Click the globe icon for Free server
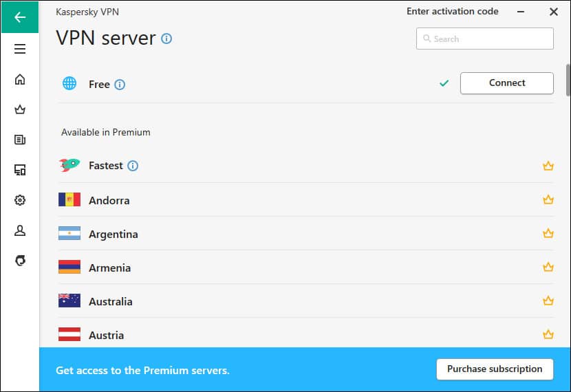 click(69, 83)
